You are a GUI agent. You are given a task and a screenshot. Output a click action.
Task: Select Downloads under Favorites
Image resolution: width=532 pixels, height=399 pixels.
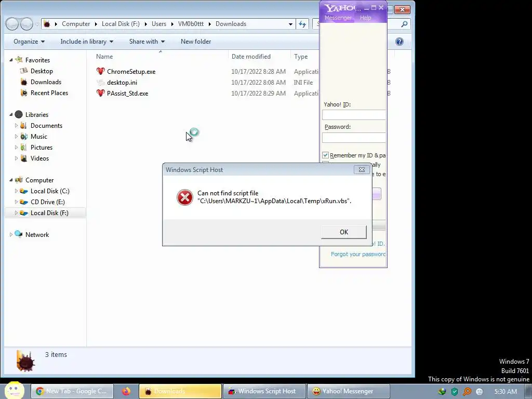[46, 82]
